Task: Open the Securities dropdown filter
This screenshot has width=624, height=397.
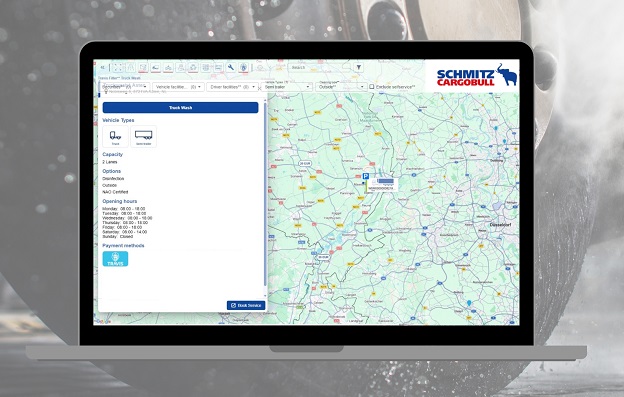Action: click(x=124, y=87)
